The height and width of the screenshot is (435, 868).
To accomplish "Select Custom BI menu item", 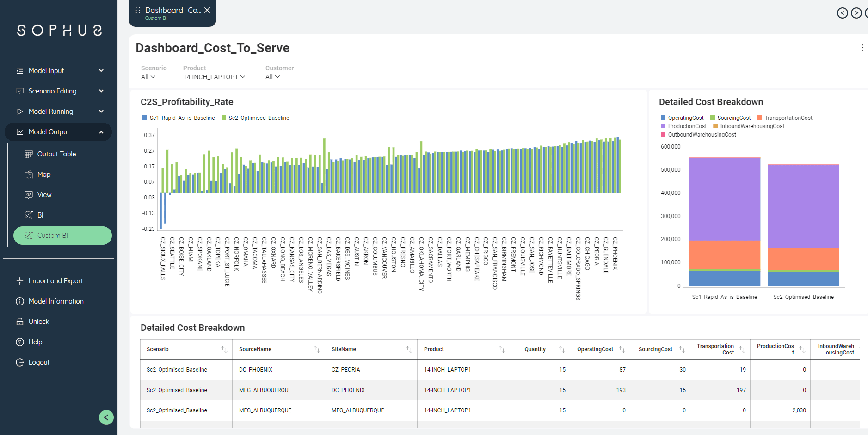I will (x=62, y=236).
